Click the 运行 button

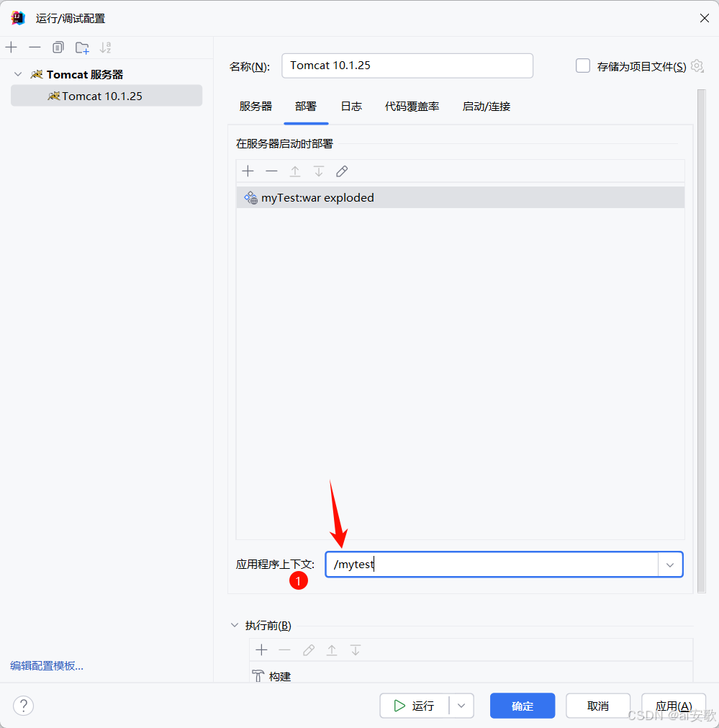415,706
